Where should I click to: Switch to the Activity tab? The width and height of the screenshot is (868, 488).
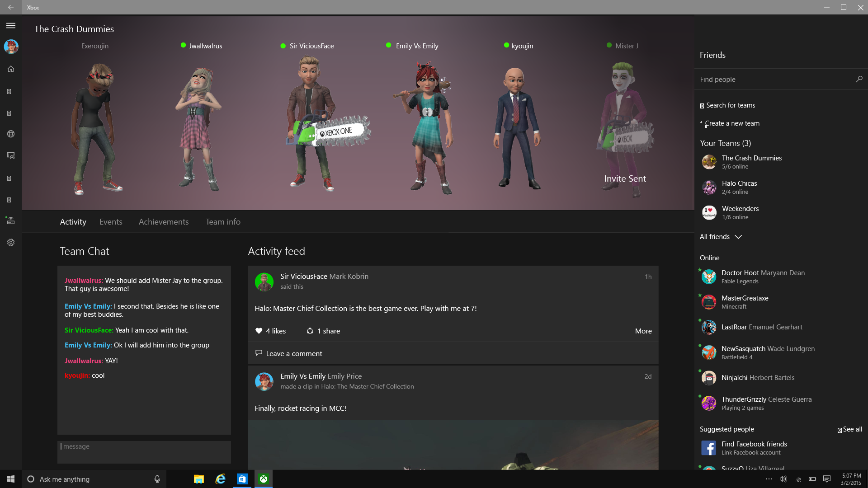(x=73, y=222)
